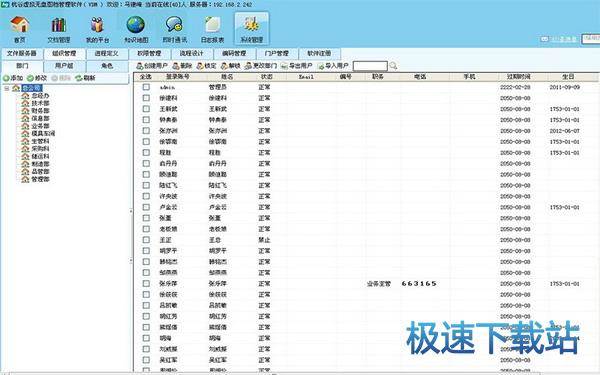Tick the checkbox for 胡红芳 row
This screenshot has width=600, height=375.
tap(146, 316)
